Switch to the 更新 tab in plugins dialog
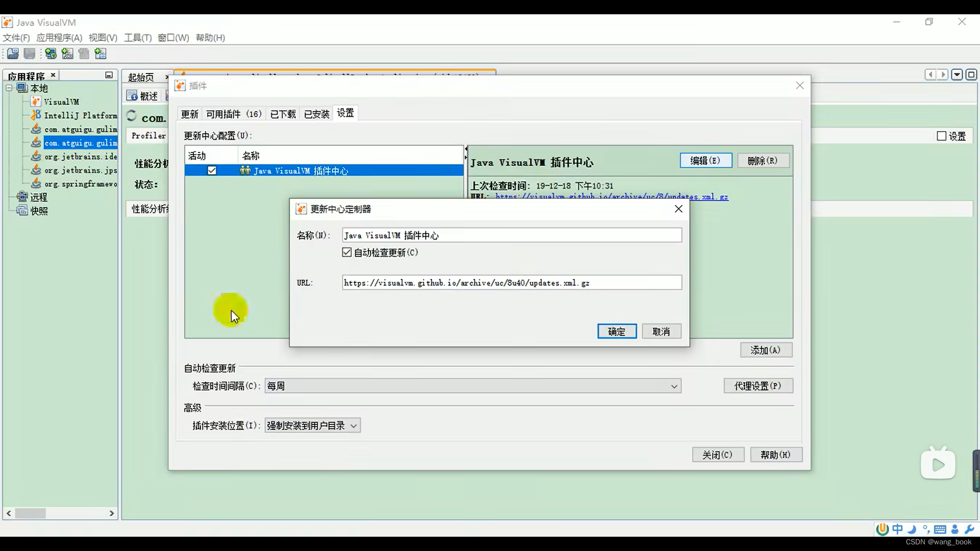This screenshot has height=551, width=980. coord(189,114)
